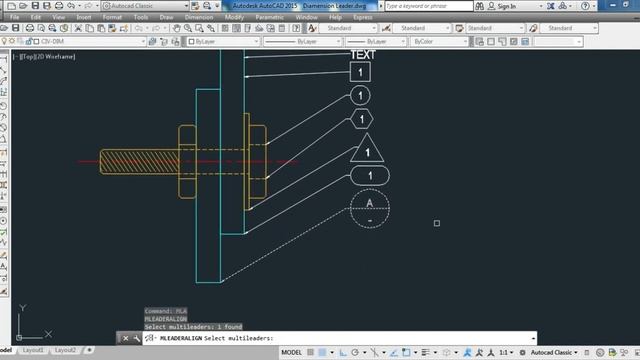Toggle Isometric Drafting in status bar
Image resolution: width=640 pixels, height=360 pixels.
point(374,352)
